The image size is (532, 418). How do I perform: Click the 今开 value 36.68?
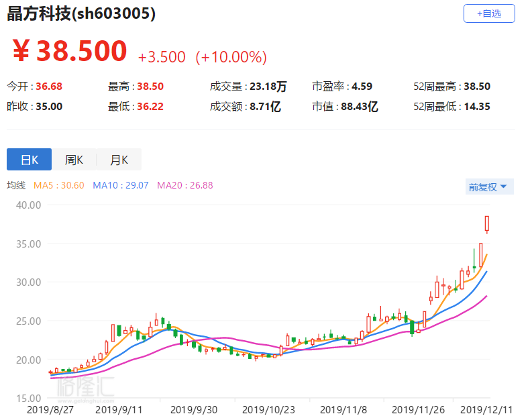click(x=49, y=86)
